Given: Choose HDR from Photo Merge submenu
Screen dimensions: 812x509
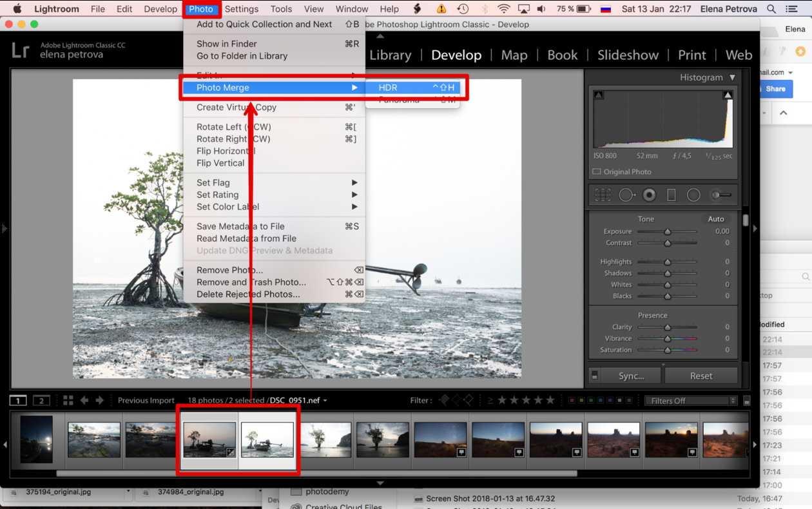Looking at the screenshot, I should (x=412, y=88).
